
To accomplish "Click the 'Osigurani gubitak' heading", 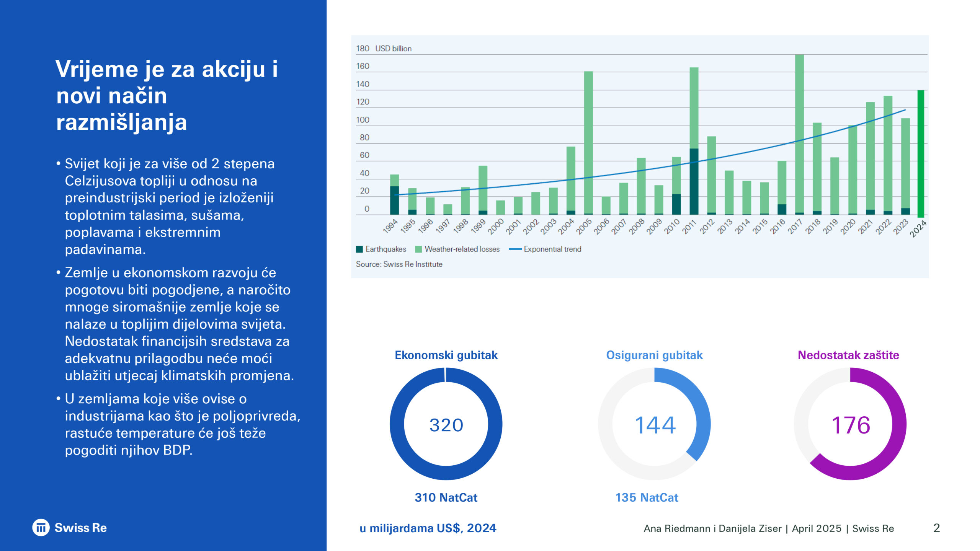I will pos(654,355).
